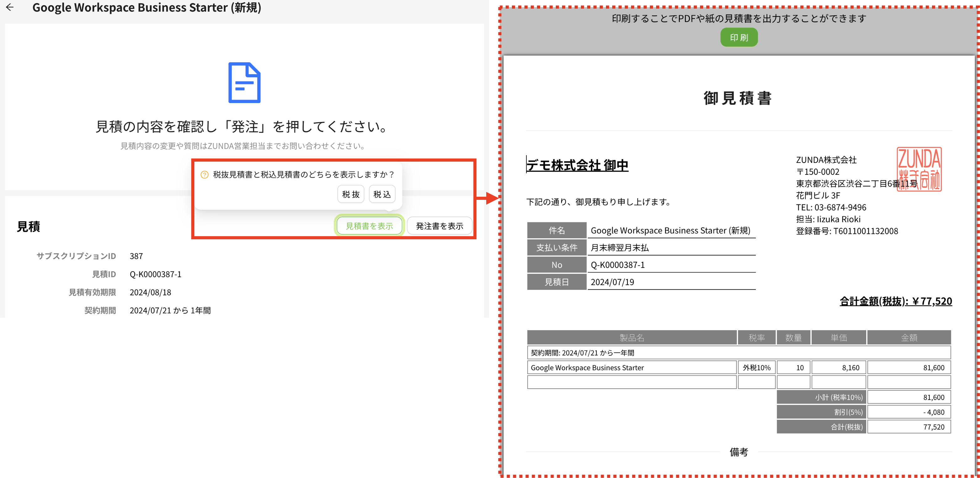Screen dimensions: 980x478
Task: Select estimate date 2024/07/19
Action: (x=612, y=282)
